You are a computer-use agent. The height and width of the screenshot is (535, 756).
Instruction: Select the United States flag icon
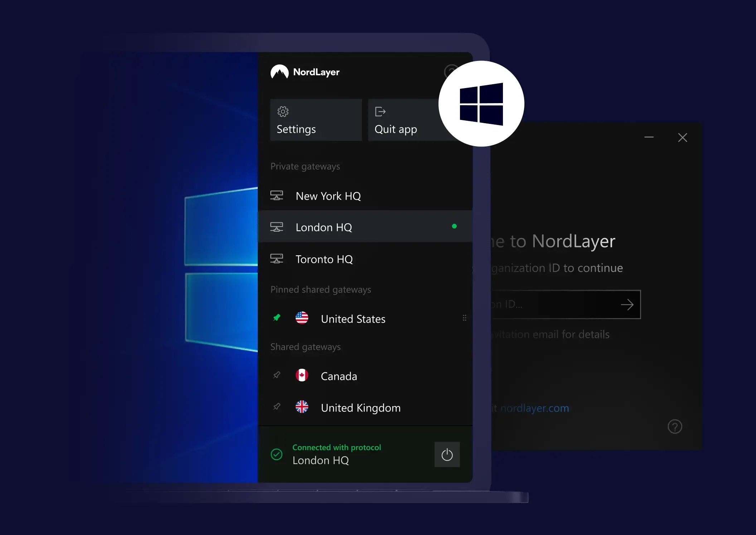pyautogui.click(x=302, y=318)
